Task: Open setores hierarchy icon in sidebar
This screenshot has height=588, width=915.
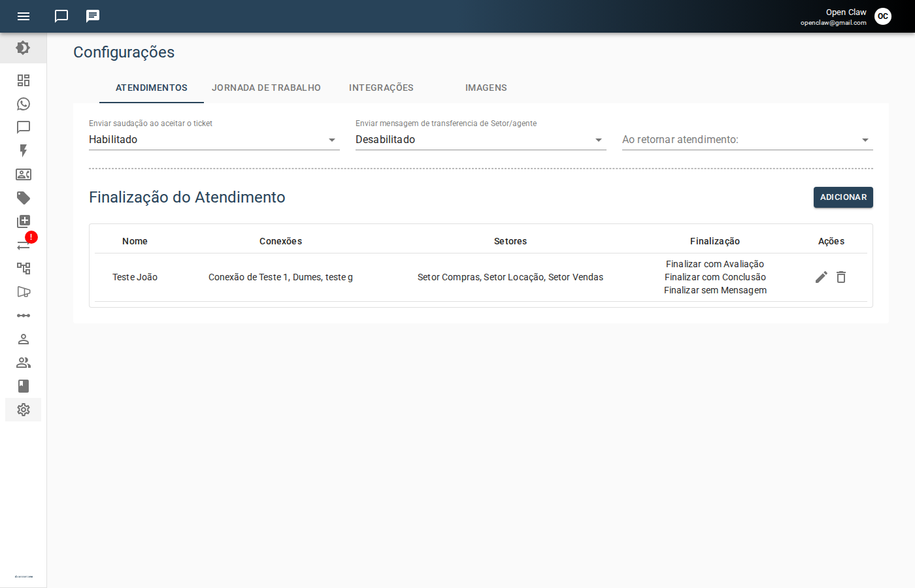Action: pyautogui.click(x=24, y=268)
